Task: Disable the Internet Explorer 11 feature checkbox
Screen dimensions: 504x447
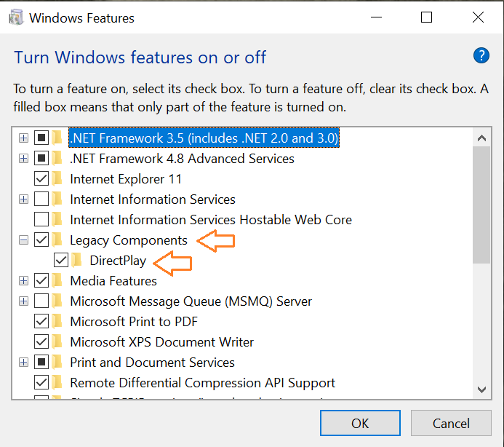Action: [41, 179]
